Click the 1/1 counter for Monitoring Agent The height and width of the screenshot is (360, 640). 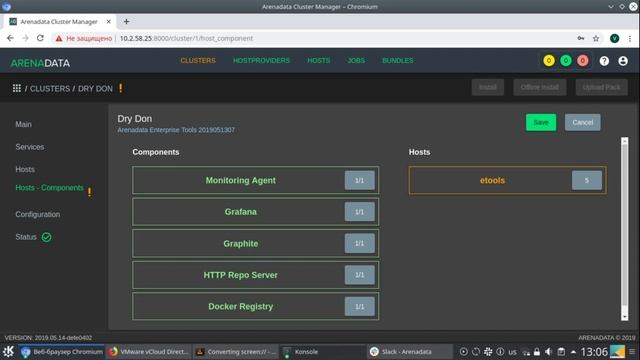click(x=359, y=180)
